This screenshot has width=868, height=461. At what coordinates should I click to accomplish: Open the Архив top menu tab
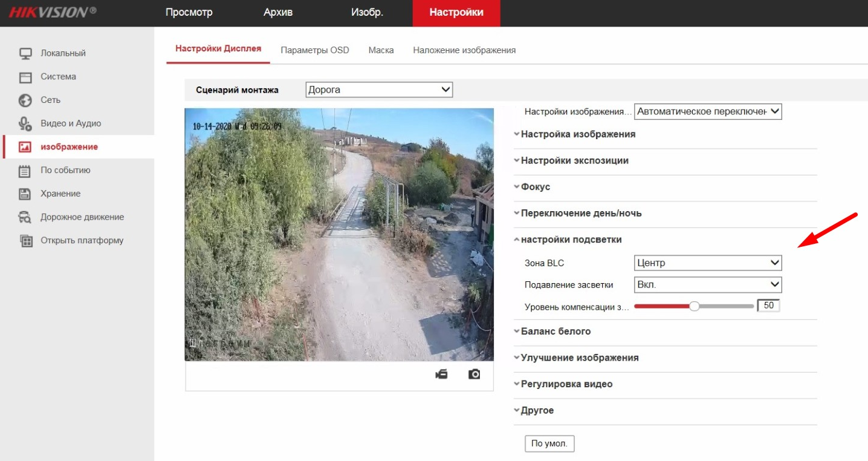(x=278, y=13)
